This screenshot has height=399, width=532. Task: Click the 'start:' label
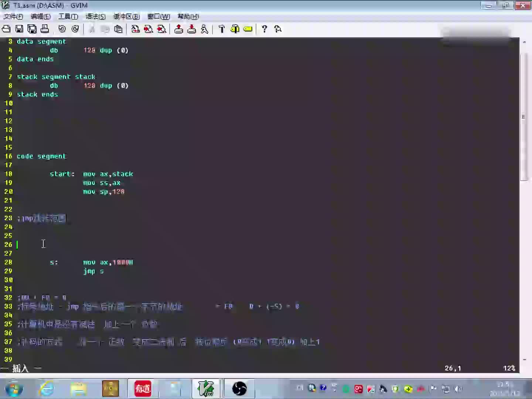62,174
